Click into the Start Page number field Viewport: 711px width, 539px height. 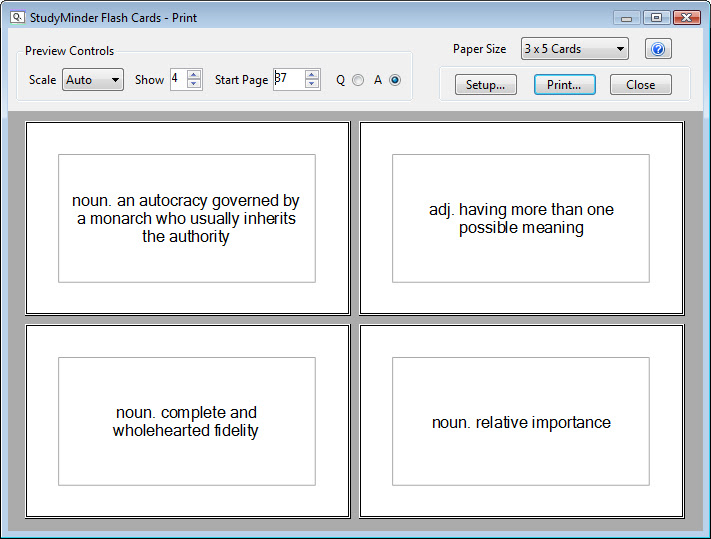coord(289,79)
